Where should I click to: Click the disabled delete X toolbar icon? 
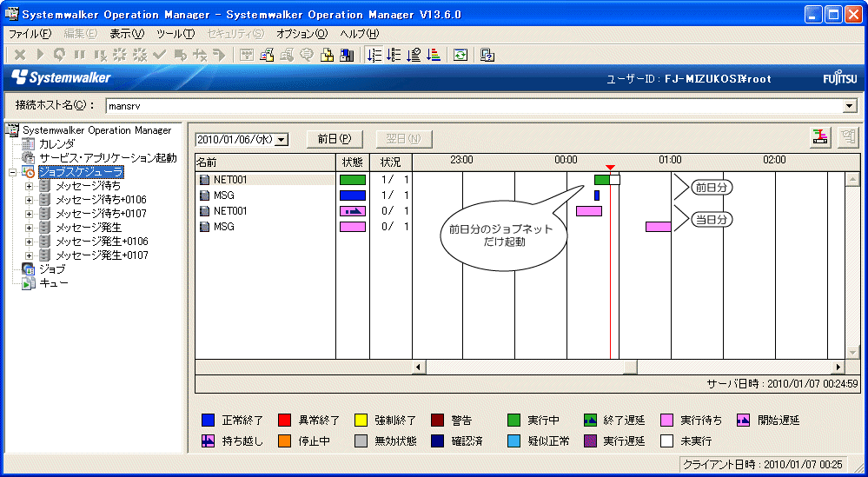(x=20, y=55)
